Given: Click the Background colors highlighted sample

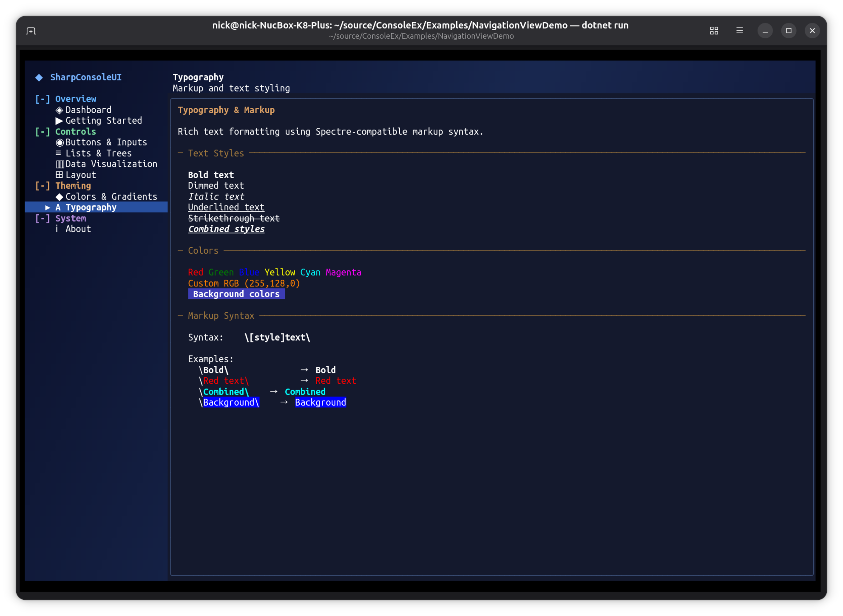Looking at the screenshot, I should tap(236, 294).
